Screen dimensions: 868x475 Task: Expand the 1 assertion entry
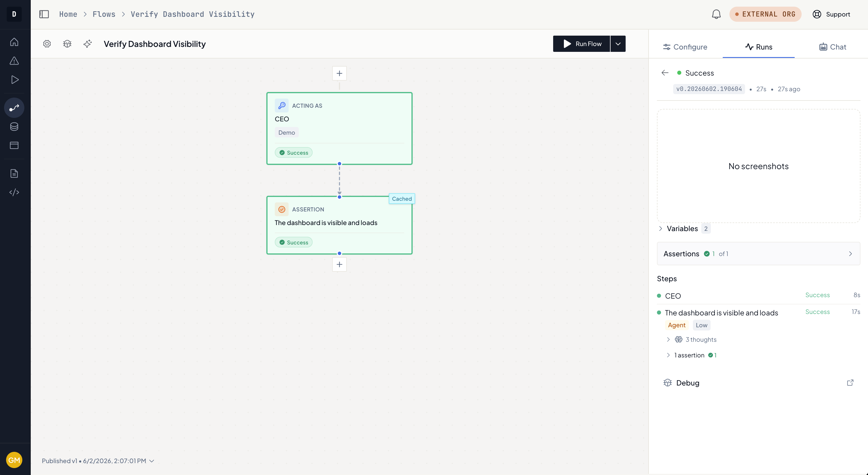tap(691, 355)
